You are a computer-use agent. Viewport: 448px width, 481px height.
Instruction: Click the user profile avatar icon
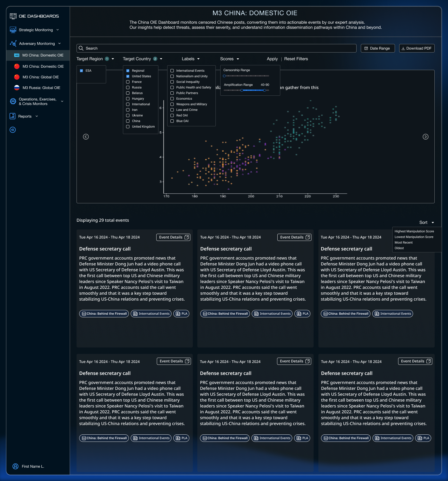15,466
